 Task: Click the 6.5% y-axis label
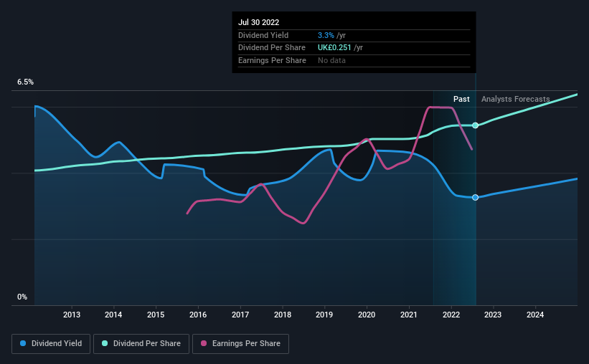pos(25,82)
